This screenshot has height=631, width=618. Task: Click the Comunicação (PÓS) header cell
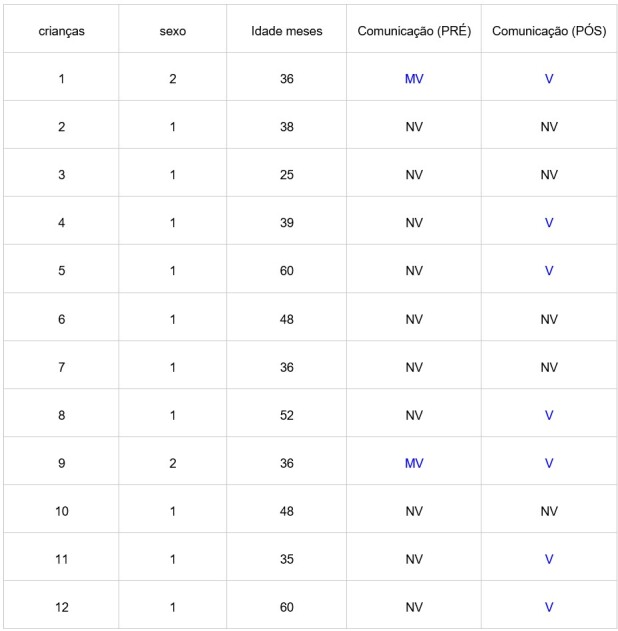[549, 31]
